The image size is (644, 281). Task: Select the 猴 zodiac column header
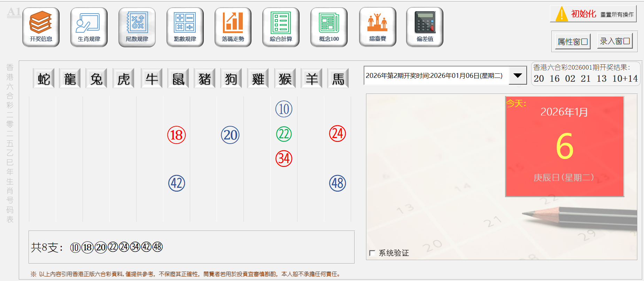[x=285, y=79]
